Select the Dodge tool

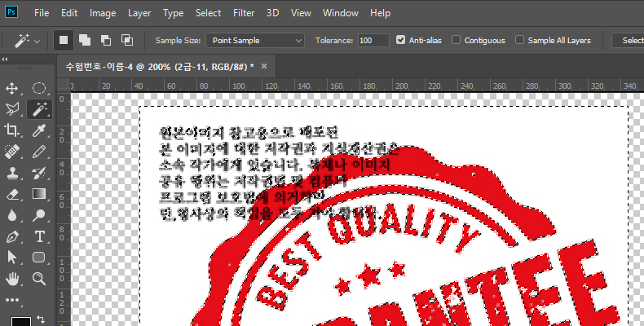(39, 215)
